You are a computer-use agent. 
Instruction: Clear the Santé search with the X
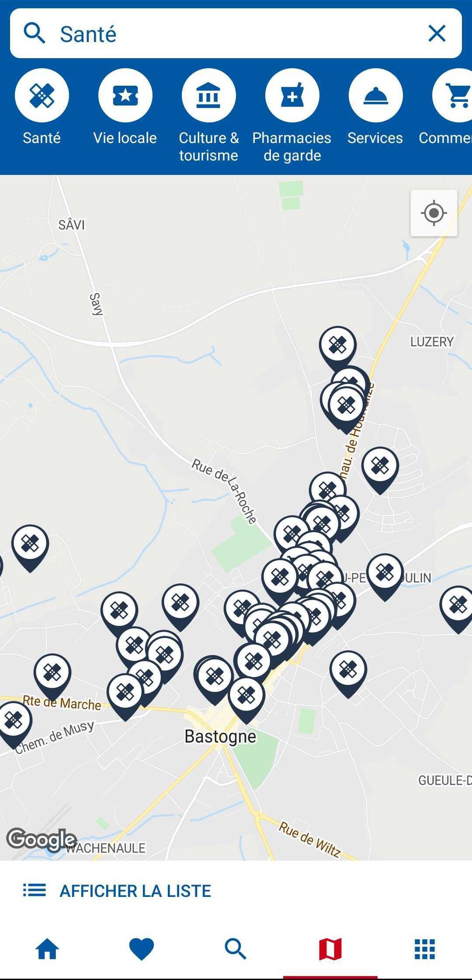click(437, 34)
